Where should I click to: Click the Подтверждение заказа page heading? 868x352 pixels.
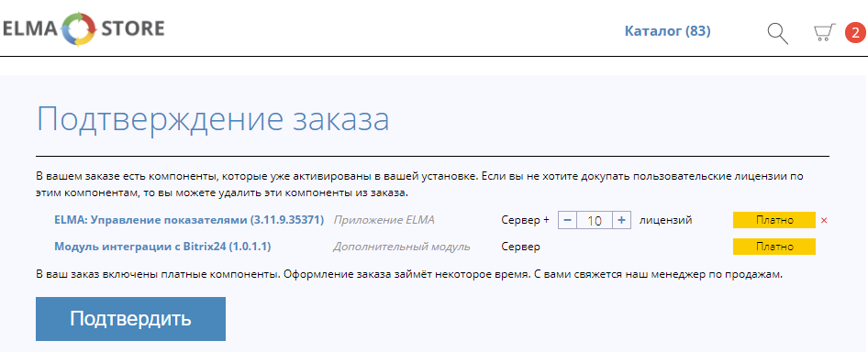point(213,119)
